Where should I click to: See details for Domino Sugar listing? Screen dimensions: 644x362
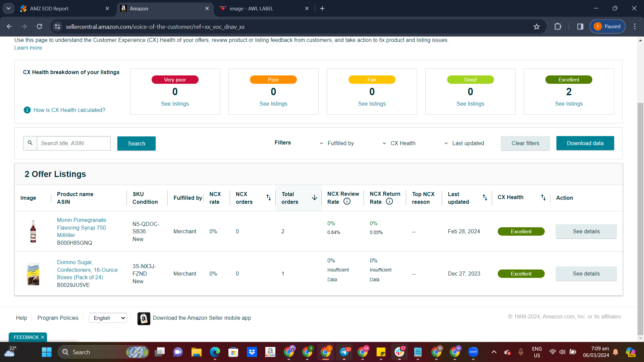tap(586, 274)
